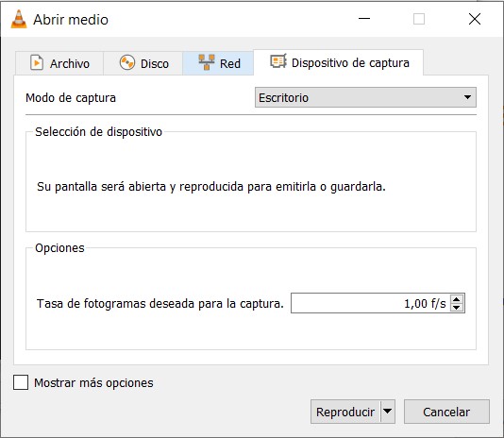
Task: Open the Modo de captura dropdown
Action: pyautogui.click(x=365, y=97)
